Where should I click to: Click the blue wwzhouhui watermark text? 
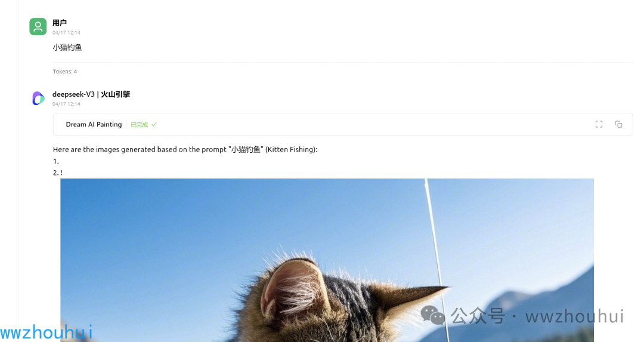click(x=47, y=332)
